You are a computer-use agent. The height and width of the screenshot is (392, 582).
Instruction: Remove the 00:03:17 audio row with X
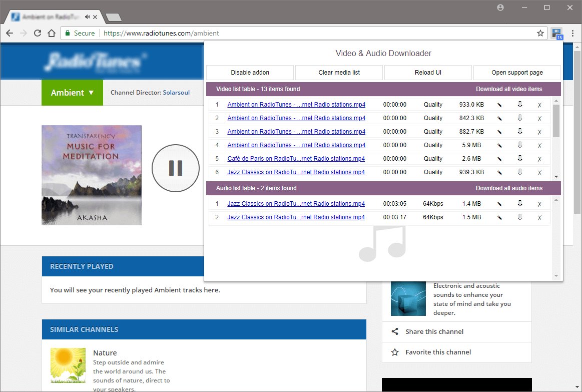[x=539, y=218]
